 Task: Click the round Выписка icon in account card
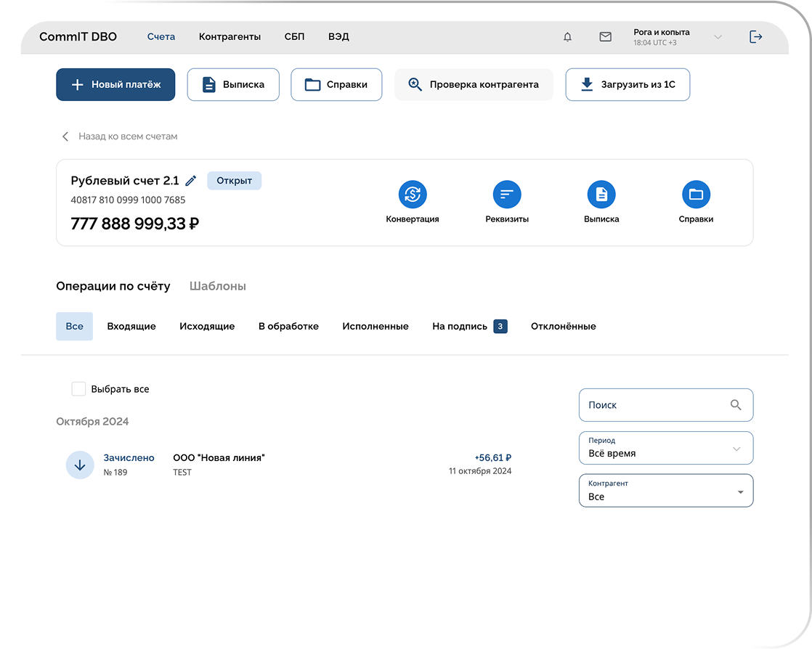coord(601,195)
